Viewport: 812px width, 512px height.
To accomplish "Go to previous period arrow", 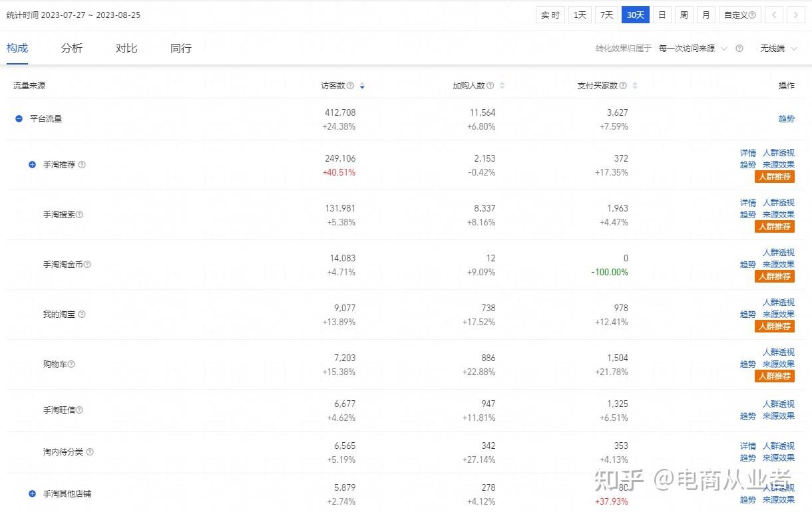I will pyautogui.click(x=773, y=15).
